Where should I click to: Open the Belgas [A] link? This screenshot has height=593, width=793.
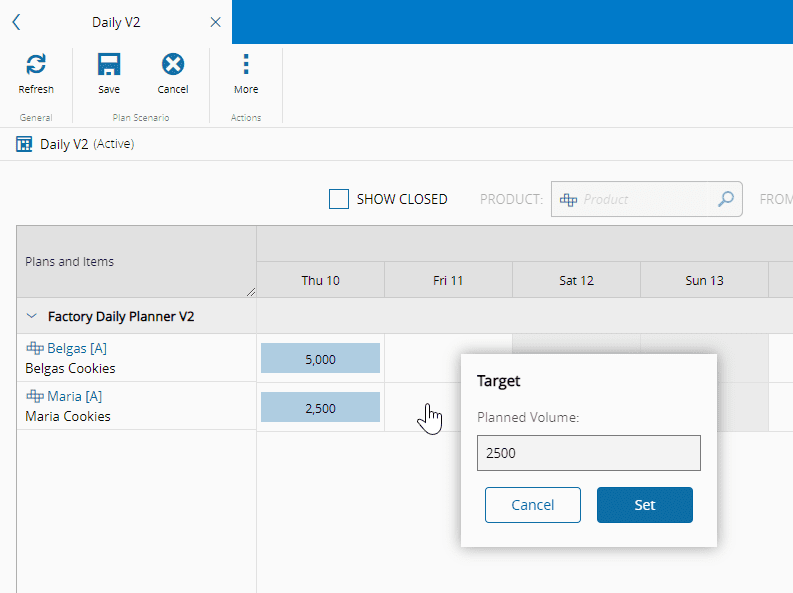point(77,349)
